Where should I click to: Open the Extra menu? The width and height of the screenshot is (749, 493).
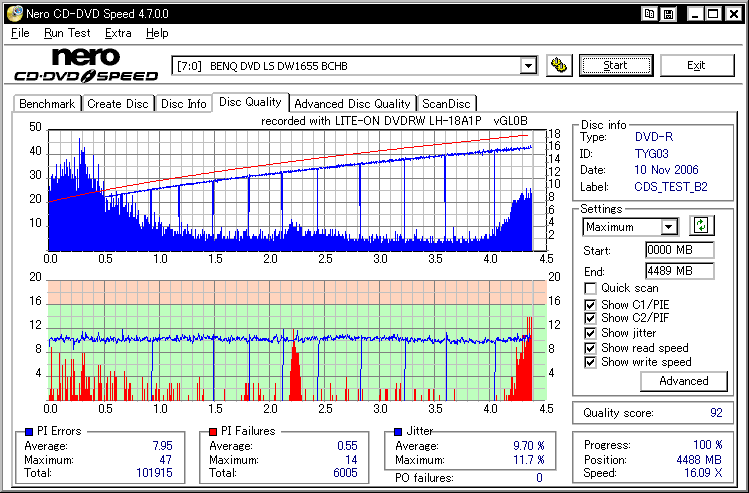pyautogui.click(x=118, y=33)
